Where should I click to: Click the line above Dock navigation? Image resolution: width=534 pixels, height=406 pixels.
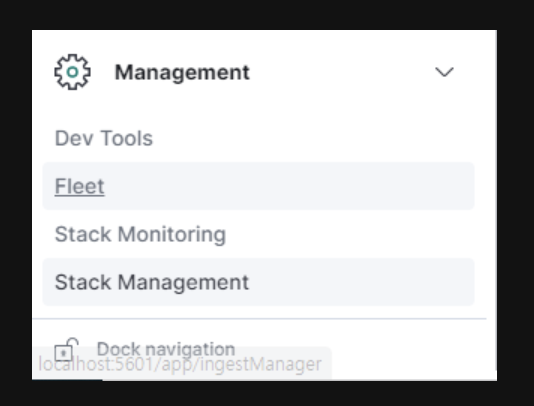259,319
